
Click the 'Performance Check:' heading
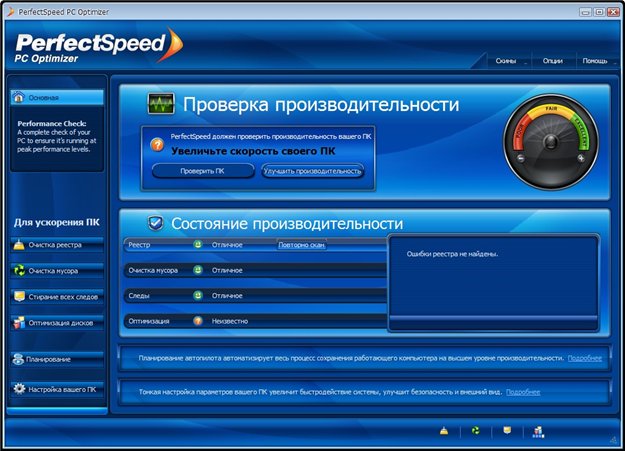52,124
